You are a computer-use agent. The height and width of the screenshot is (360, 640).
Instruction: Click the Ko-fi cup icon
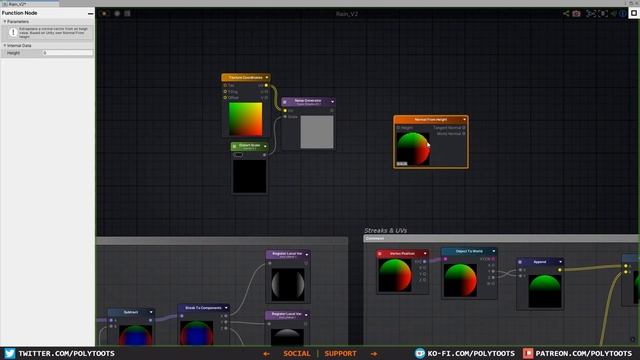pos(420,353)
